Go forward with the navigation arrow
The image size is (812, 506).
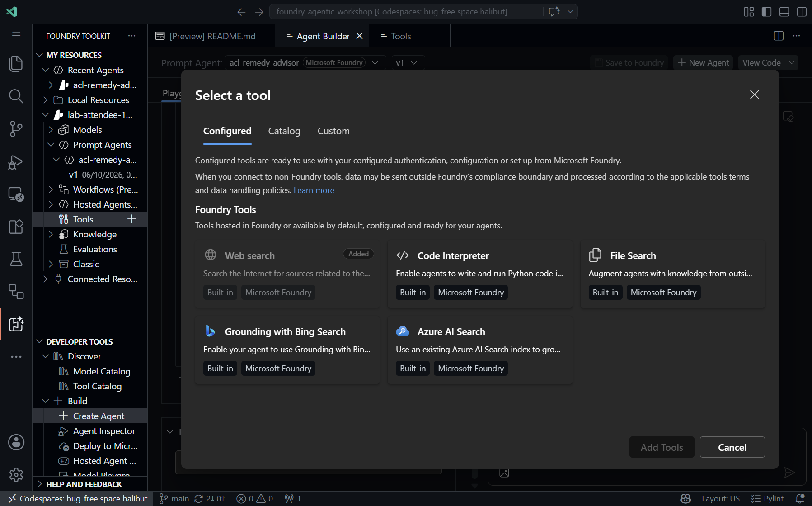pos(259,12)
